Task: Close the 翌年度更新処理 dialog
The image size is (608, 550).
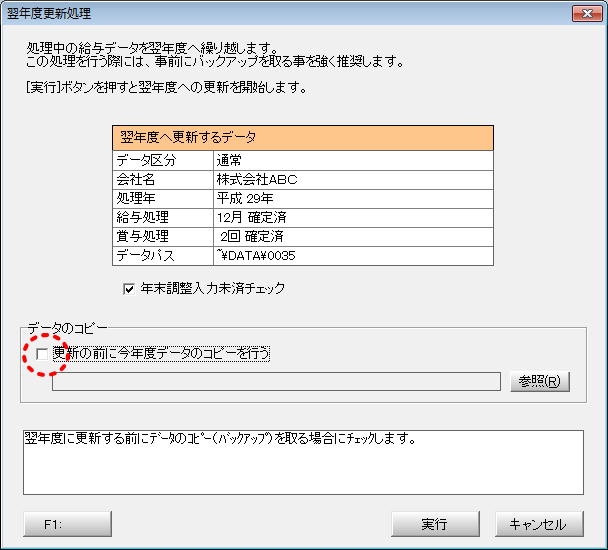Action: coord(587,14)
